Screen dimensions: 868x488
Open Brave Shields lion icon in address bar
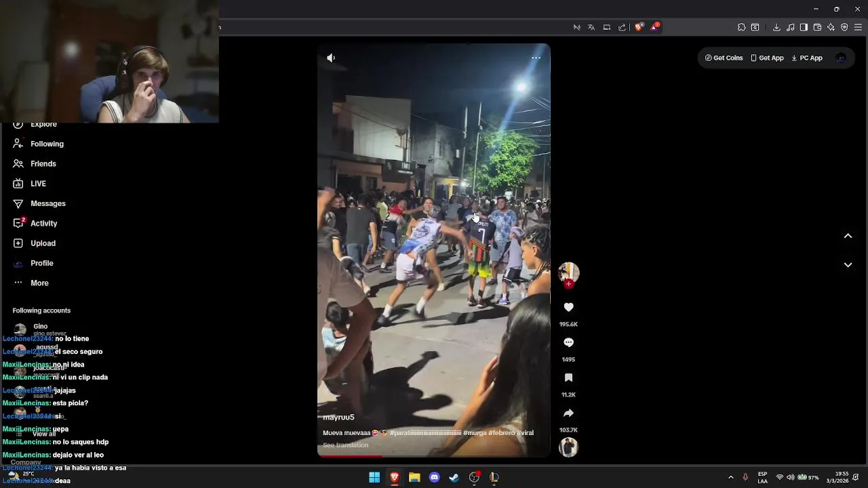639,27
